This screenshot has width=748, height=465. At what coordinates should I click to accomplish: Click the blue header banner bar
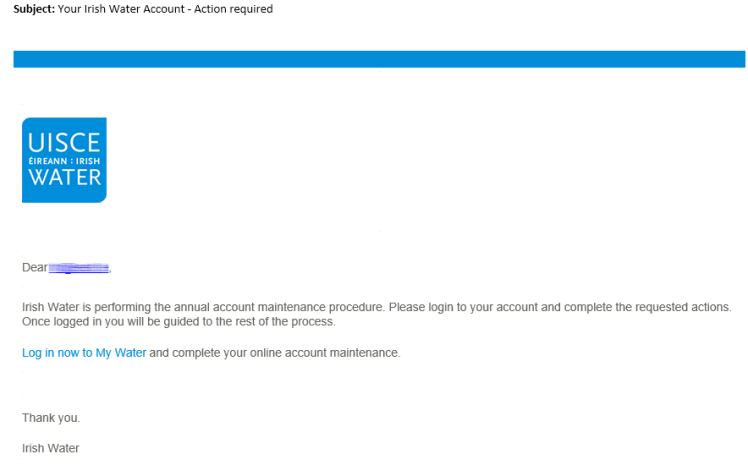pyautogui.click(x=378, y=59)
